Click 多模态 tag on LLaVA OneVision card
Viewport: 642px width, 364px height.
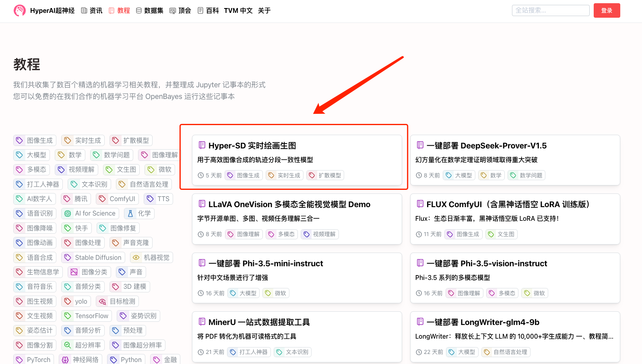pyautogui.click(x=282, y=234)
